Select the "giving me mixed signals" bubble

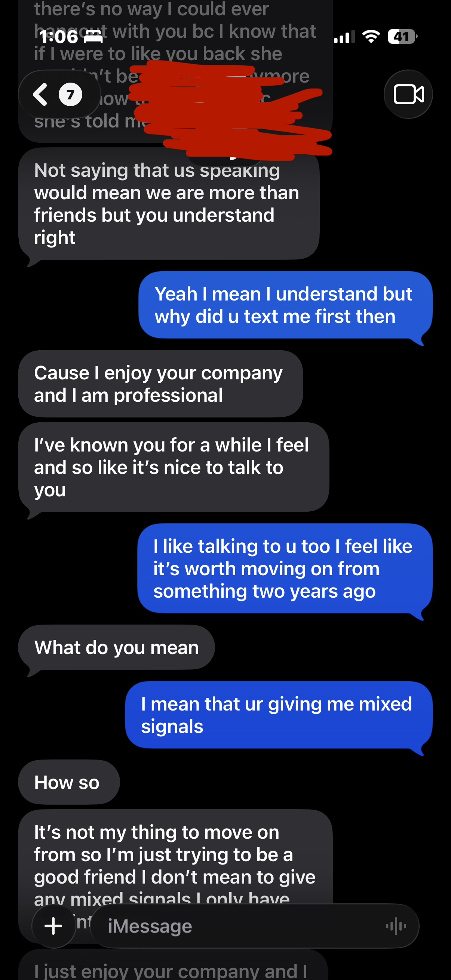click(x=279, y=715)
